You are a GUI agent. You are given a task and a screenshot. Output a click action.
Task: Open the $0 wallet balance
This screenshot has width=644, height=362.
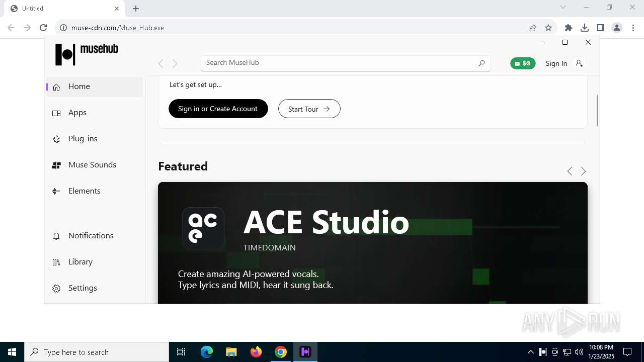pos(523,63)
